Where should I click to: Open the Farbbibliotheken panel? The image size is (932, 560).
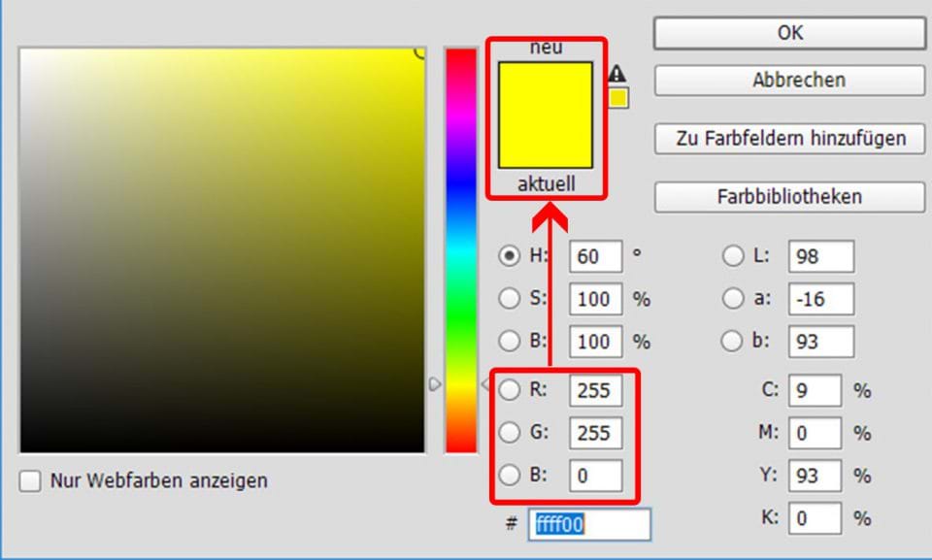click(x=788, y=196)
